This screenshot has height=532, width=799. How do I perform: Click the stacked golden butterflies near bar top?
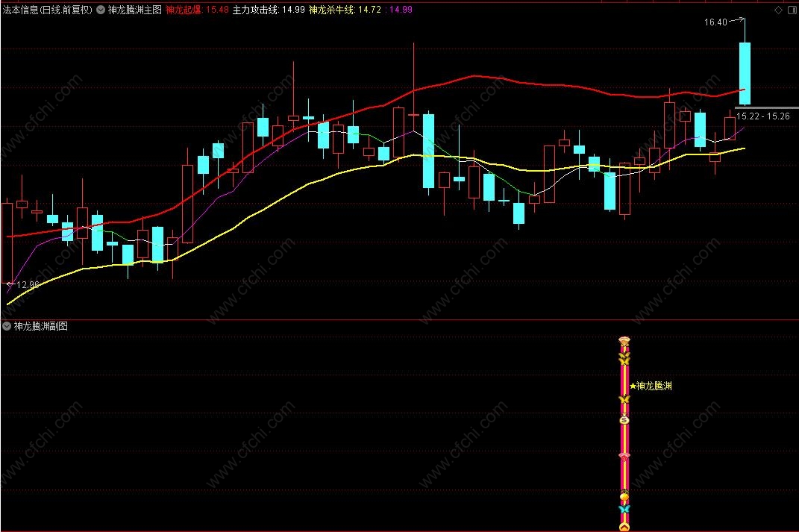click(x=624, y=358)
